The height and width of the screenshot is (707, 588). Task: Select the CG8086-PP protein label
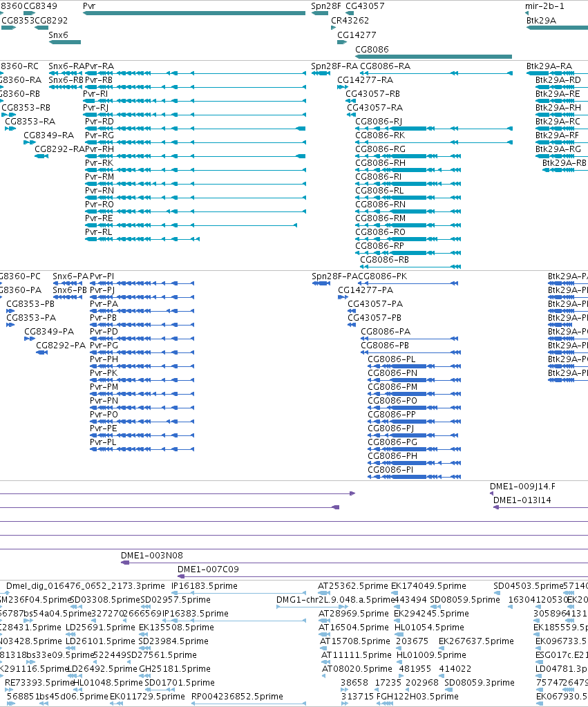(x=392, y=415)
